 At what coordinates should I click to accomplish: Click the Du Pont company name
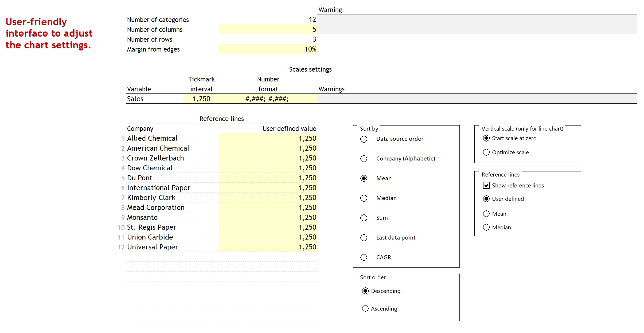tap(140, 178)
